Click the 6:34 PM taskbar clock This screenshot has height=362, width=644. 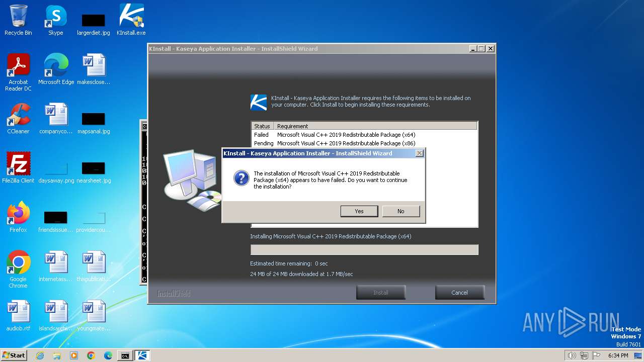[618, 355]
